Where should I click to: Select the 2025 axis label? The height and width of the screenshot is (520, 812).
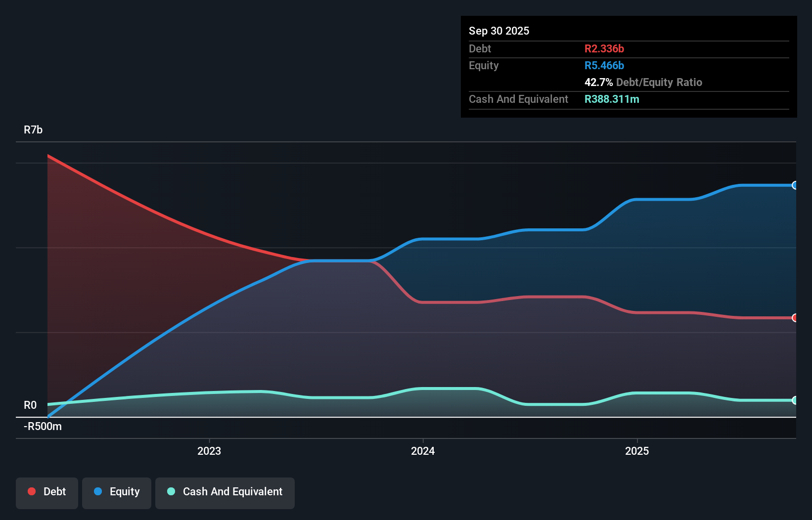point(637,451)
